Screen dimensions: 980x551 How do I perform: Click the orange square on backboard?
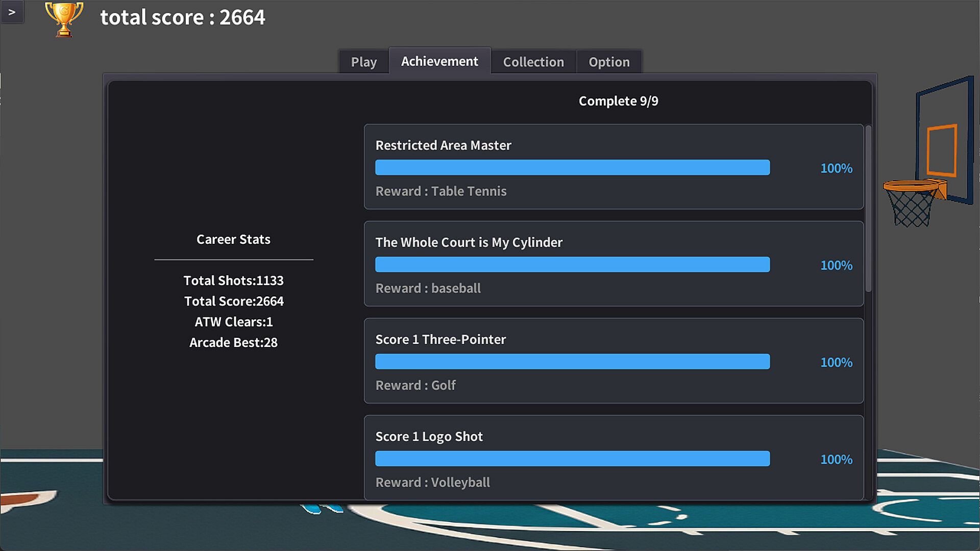point(941,149)
